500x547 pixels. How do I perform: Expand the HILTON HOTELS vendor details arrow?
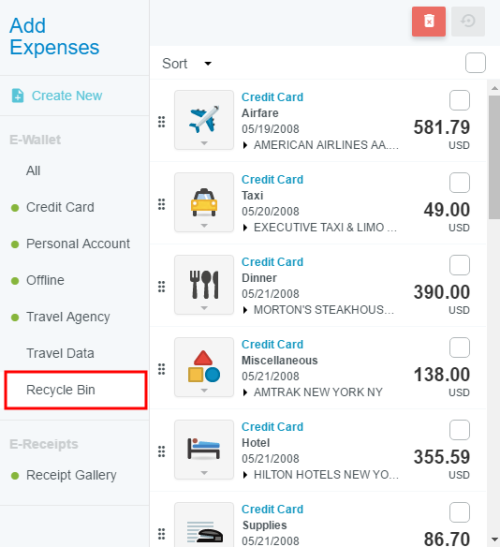coord(245,475)
